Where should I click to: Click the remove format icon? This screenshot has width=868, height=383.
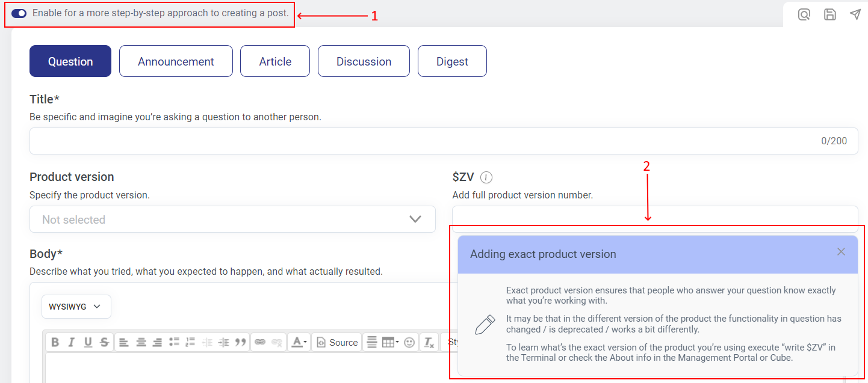(x=429, y=342)
